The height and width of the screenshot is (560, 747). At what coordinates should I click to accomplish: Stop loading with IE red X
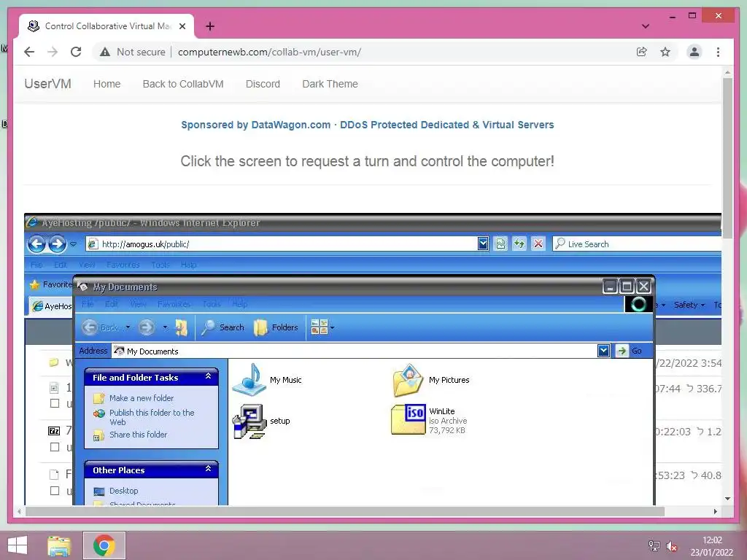(x=538, y=244)
